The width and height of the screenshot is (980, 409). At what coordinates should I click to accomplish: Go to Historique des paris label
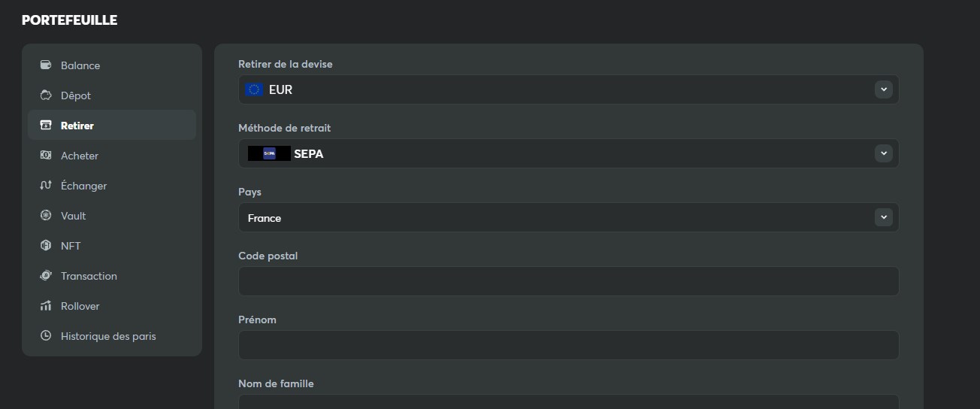click(x=108, y=336)
